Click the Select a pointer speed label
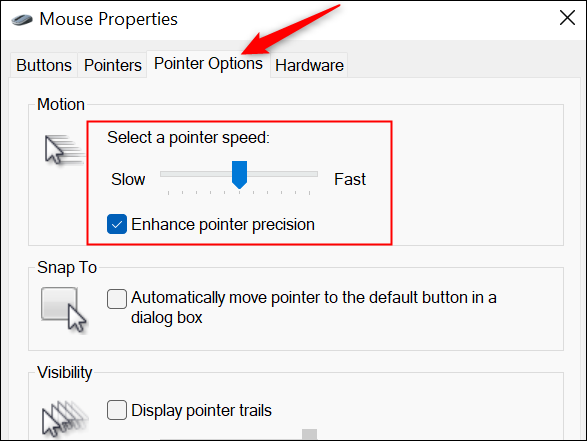 188,138
